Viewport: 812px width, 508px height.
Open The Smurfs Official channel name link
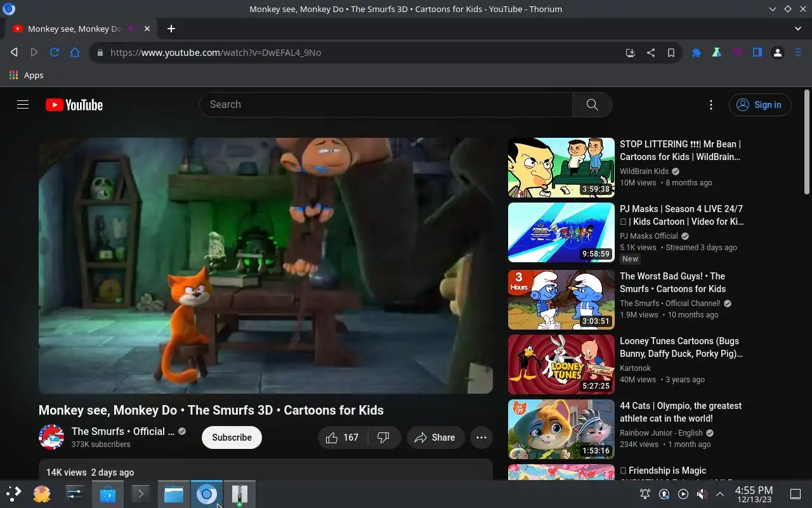coord(122,431)
